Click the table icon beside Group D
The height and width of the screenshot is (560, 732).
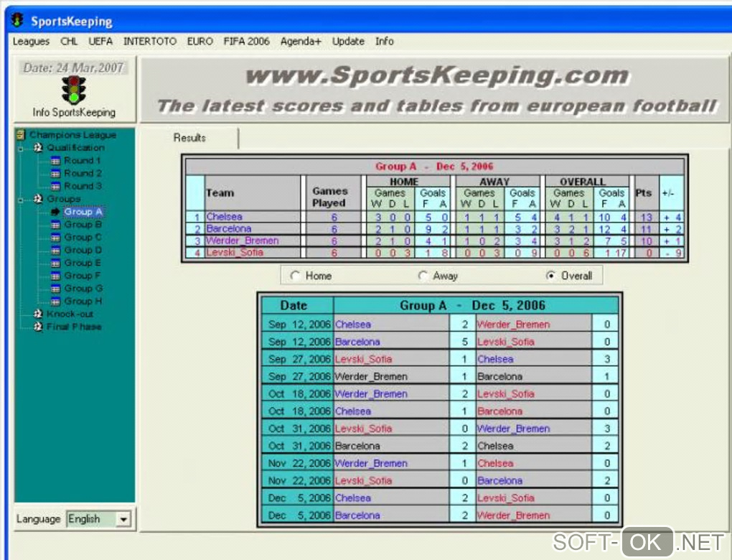pos(55,251)
